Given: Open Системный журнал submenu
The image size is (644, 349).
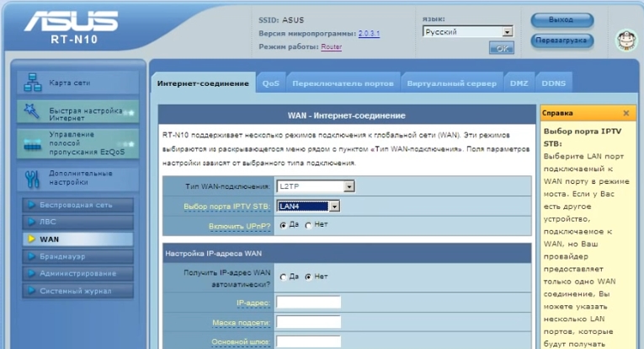Looking at the screenshot, I should [x=78, y=291].
